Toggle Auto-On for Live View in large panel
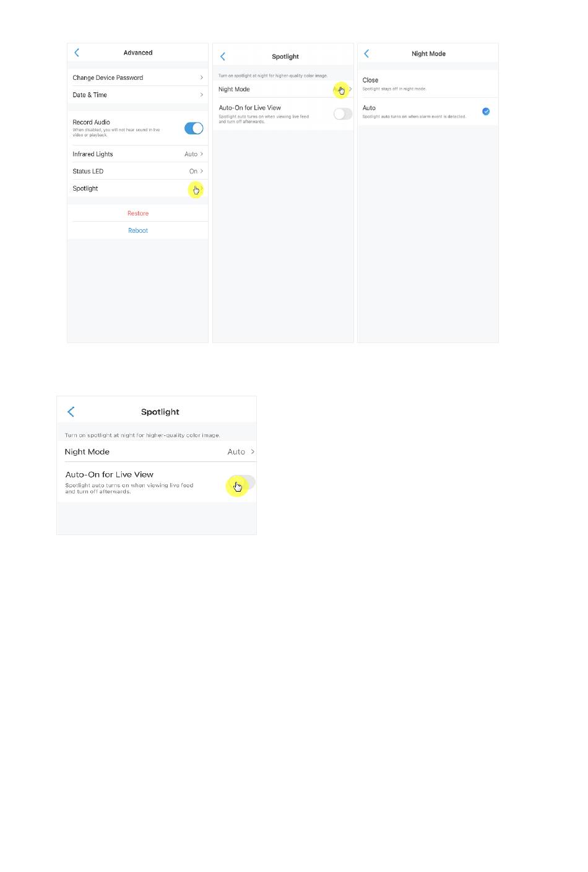 (x=242, y=482)
